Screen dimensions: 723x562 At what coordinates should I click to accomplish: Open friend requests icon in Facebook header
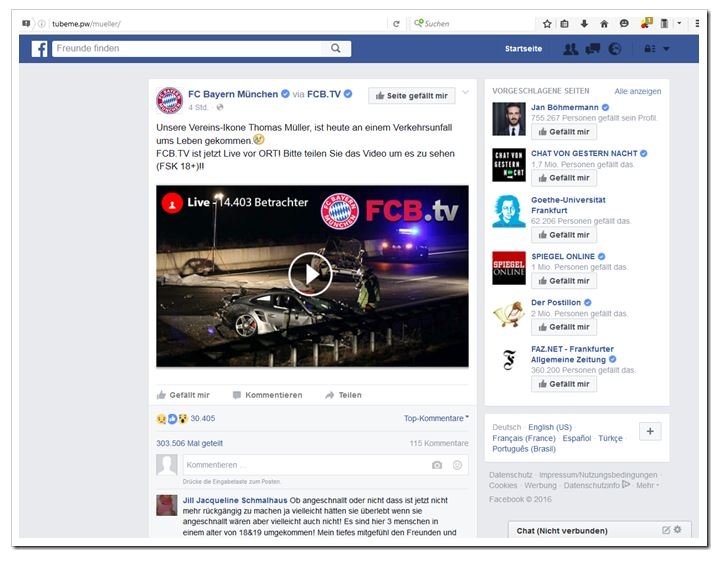tap(570, 48)
